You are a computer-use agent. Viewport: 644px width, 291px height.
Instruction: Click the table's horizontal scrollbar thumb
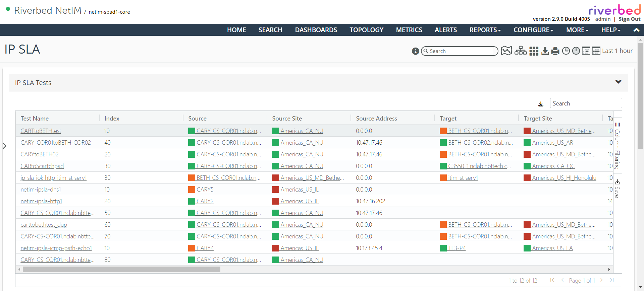(x=121, y=269)
